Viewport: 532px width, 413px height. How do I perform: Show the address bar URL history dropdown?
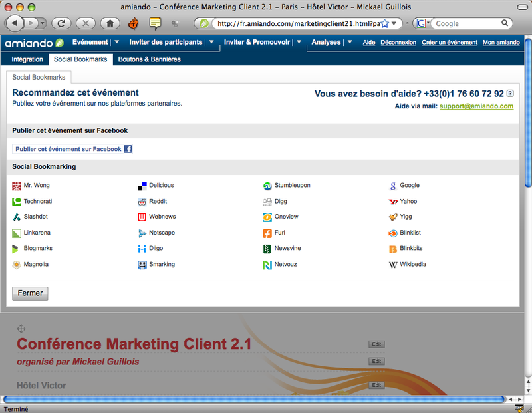tap(394, 23)
